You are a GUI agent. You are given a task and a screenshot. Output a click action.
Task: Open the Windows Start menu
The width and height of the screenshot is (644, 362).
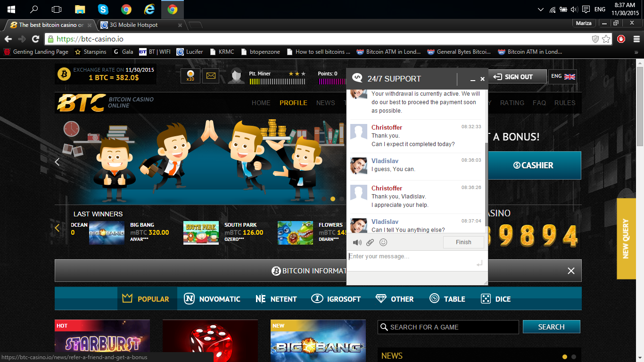[x=11, y=9]
